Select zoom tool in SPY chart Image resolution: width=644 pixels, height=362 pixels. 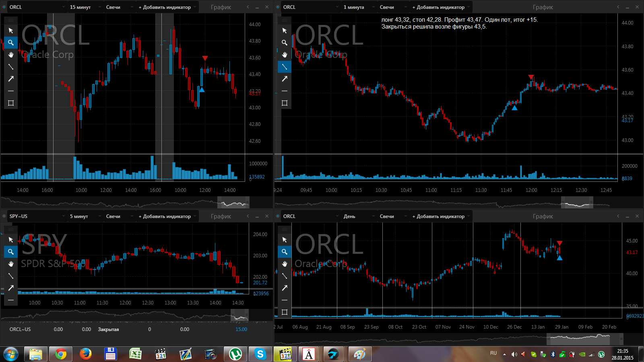coord(11,252)
